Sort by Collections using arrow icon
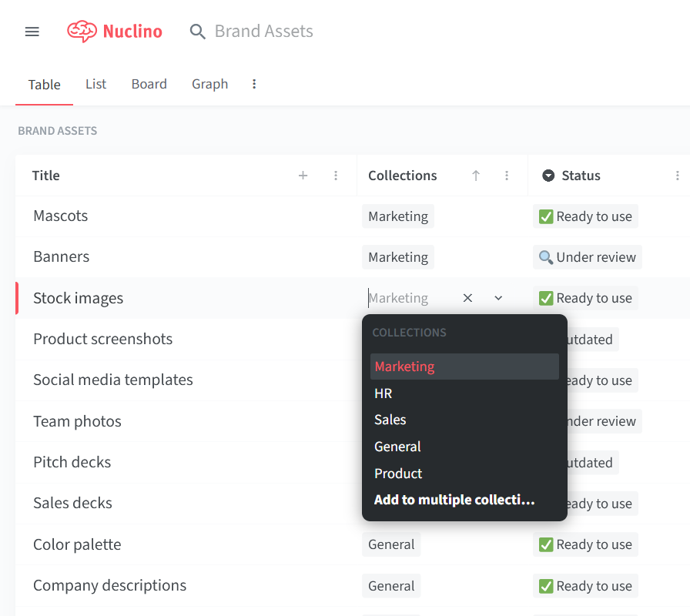This screenshot has height=616, width=690. (476, 176)
